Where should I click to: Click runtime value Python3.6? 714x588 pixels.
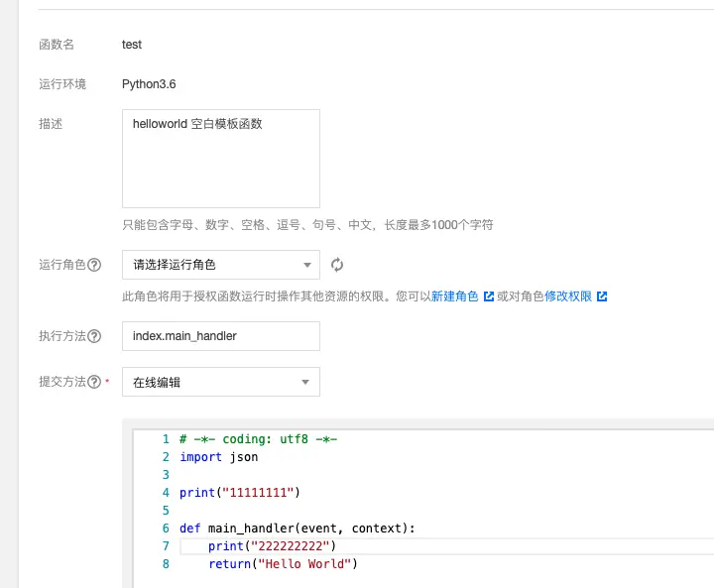pyautogui.click(x=149, y=84)
